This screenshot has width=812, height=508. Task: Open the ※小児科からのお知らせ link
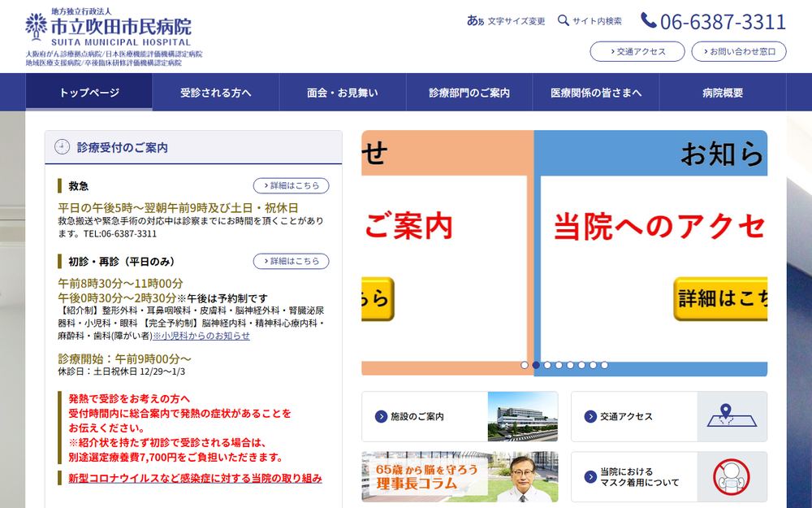pyautogui.click(x=201, y=336)
